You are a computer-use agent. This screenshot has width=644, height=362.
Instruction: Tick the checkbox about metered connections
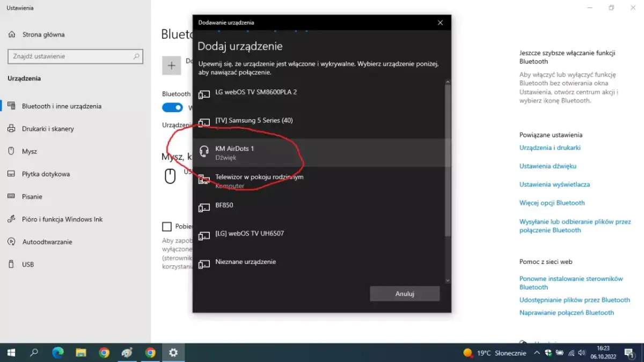167,226
